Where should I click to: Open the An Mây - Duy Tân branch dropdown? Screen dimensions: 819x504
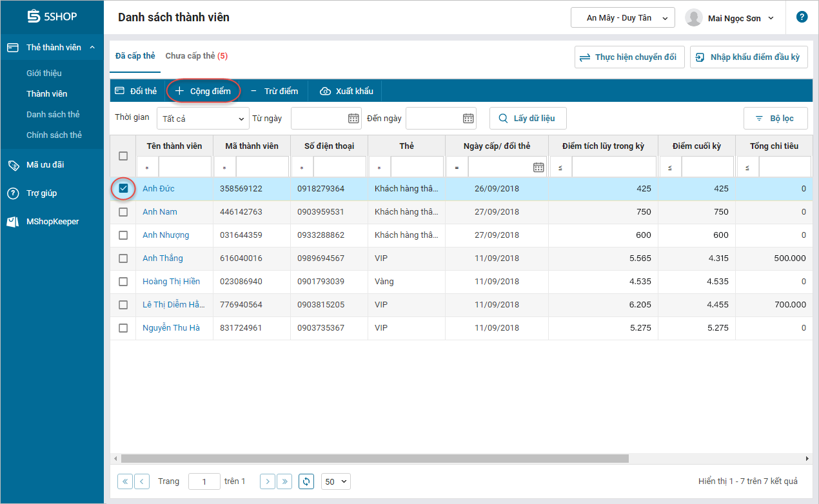tap(622, 18)
